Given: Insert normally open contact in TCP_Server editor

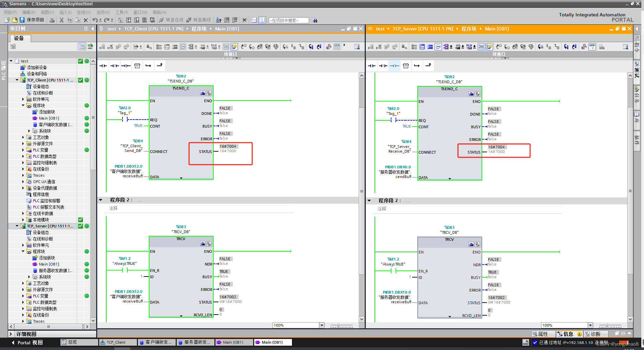Looking at the screenshot, I should (372, 66).
